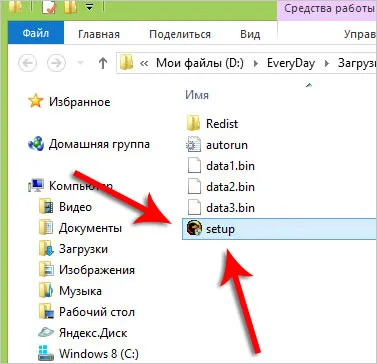
Task: Open dropdown arrow after EveryDay
Action: click(327, 63)
